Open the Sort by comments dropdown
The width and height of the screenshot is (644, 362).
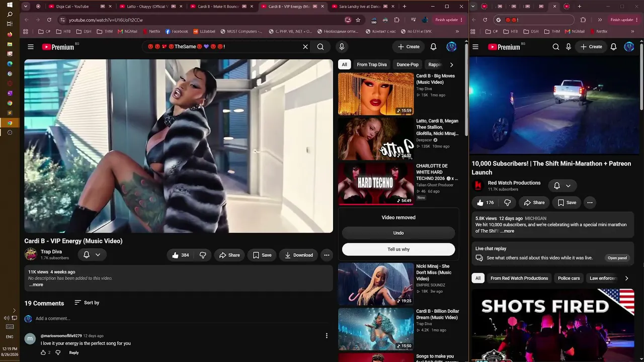click(x=87, y=303)
